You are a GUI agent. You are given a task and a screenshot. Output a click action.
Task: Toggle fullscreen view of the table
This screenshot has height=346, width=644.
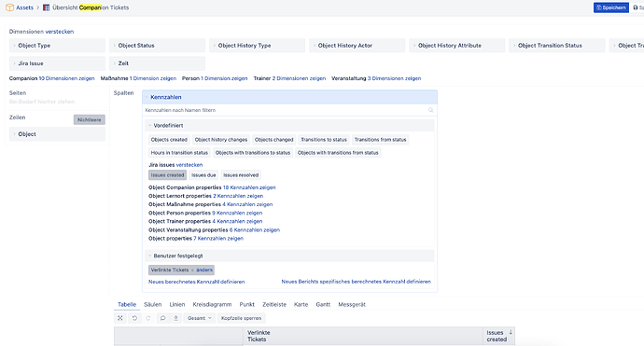119,318
